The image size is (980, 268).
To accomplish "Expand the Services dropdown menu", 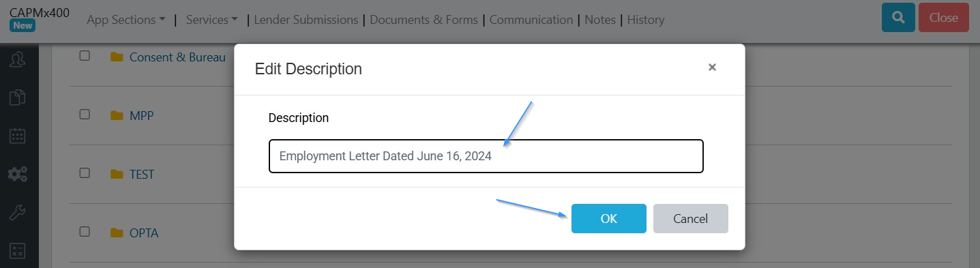I will click(211, 20).
